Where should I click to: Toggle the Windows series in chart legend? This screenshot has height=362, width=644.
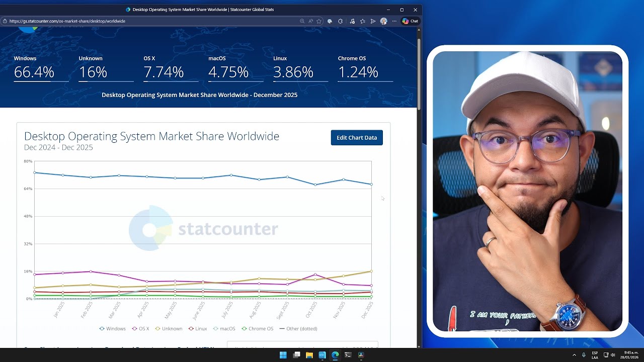tap(113, 329)
